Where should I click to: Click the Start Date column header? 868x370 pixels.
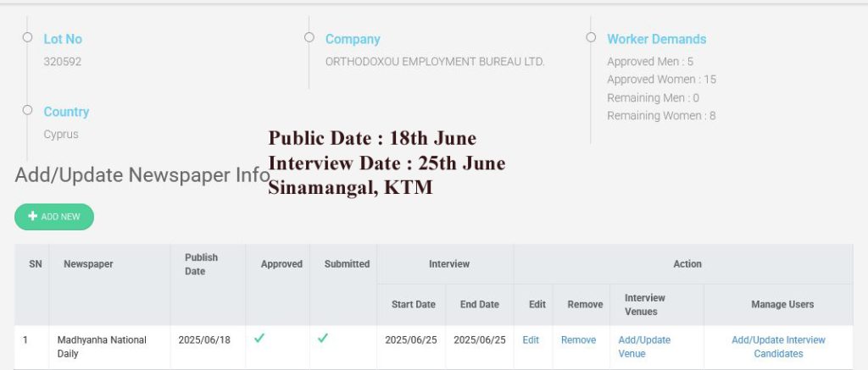[413, 305]
